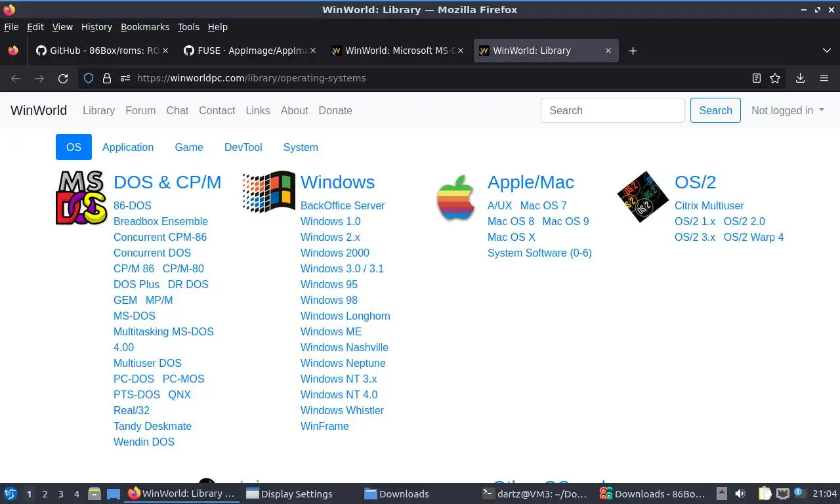The image size is (840, 504).
Task: Open the Mac OS X link
Action: click(511, 237)
